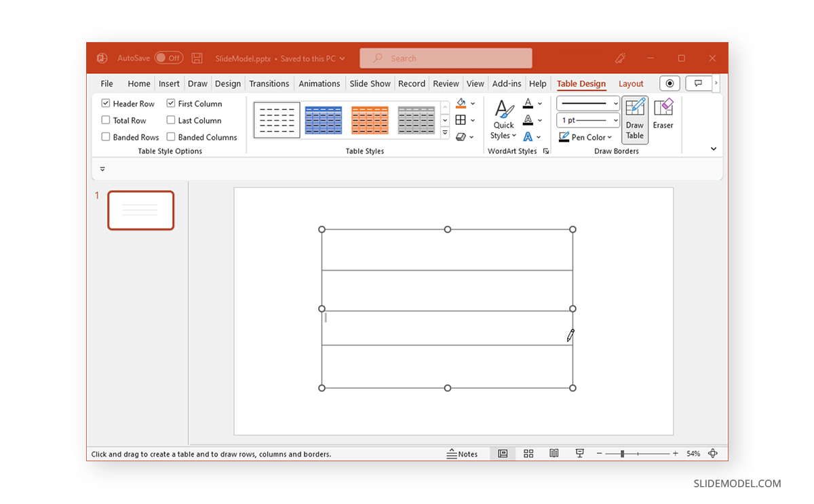Click the table Effects icon
The image size is (814, 504).
[461, 136]
